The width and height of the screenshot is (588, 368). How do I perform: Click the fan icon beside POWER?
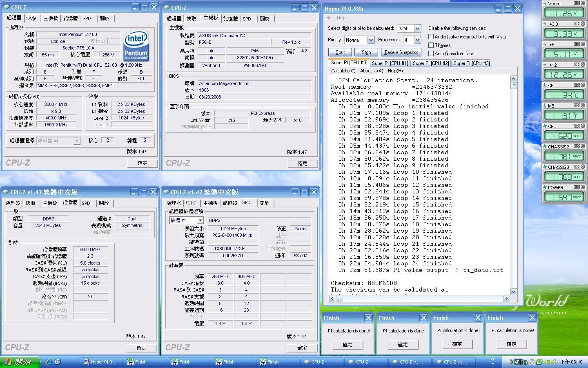pos(545,188)
